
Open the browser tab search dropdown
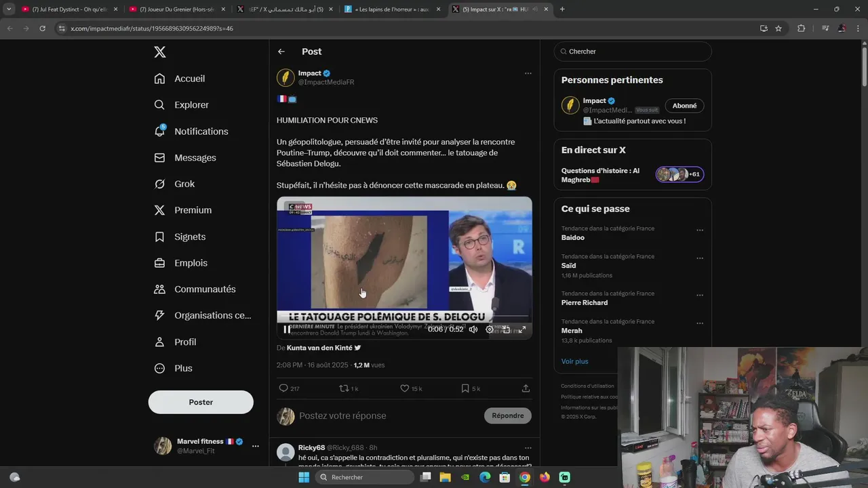click(x=9, y=9)
